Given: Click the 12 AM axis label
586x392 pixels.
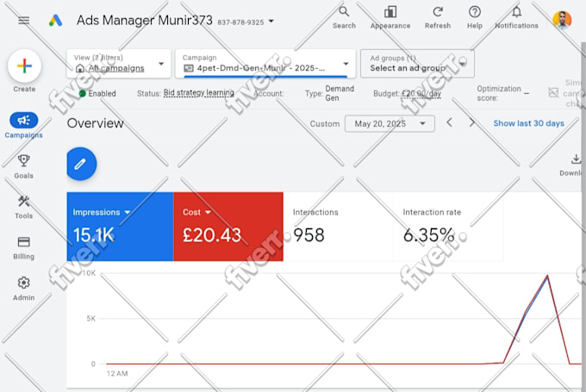Looking at the screenshot, I should coord(117,373).
